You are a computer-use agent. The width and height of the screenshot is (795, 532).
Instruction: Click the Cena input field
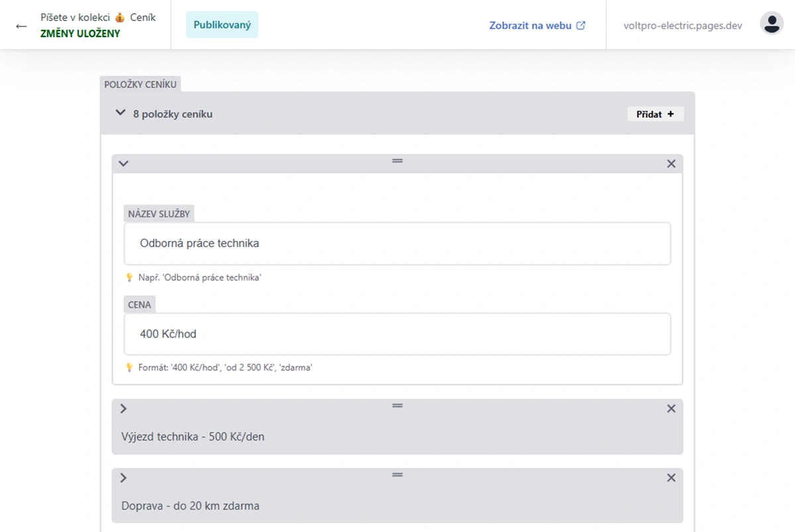click(x=397, y=334)
